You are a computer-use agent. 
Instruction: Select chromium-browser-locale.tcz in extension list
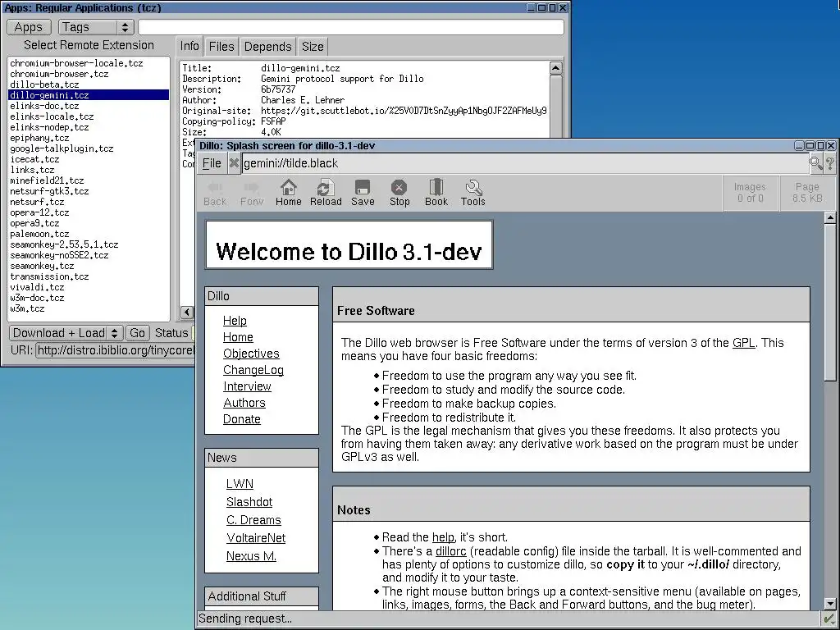pyautogui.click(x=89, y=63)
